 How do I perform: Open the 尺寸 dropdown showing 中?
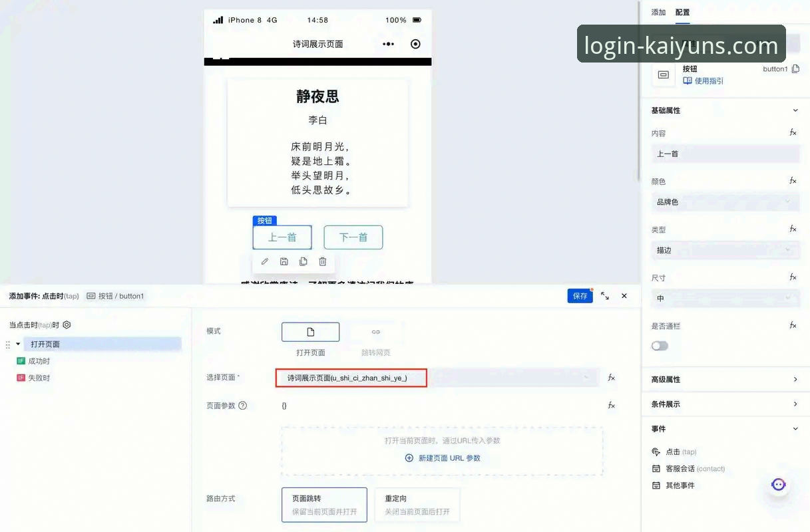tap(725, 298)
